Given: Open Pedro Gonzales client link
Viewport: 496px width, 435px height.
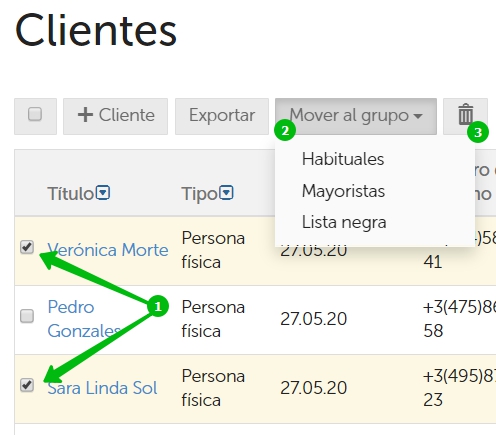Looking at the screenshot, I should tap(84, 319).
